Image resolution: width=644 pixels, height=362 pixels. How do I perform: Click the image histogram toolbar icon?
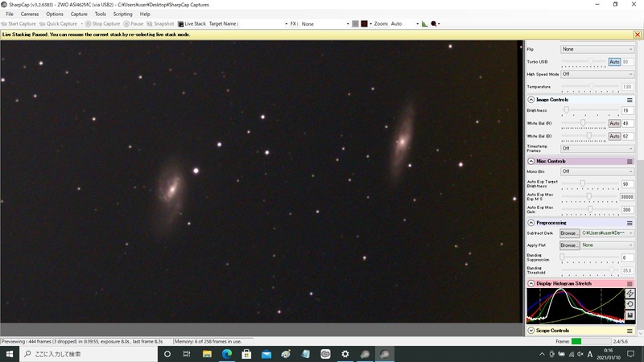[x=424, y=24]
